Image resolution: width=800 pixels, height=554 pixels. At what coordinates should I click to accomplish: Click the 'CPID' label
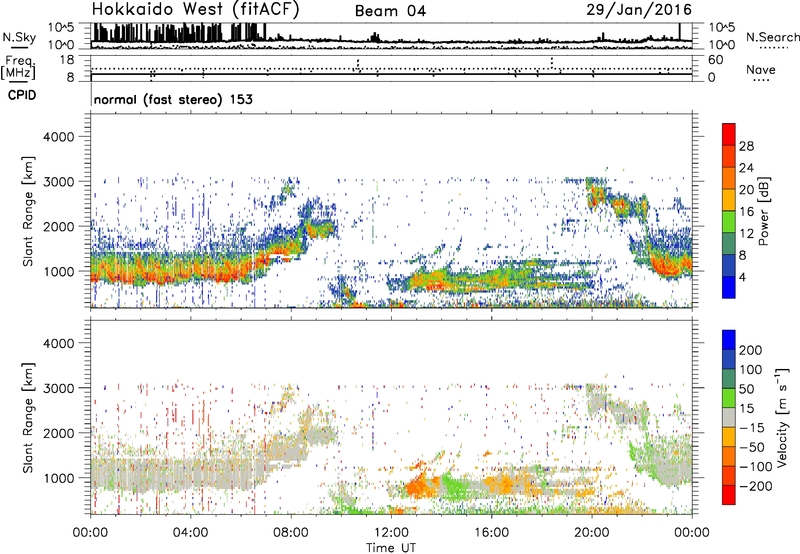click(x=22, y=95)
